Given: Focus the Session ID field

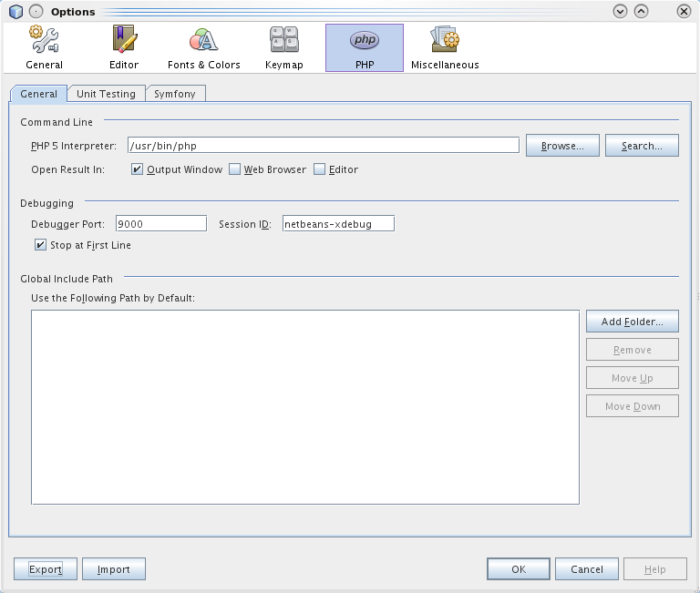Looking at the screenshot, I should (x=338, y=223).
